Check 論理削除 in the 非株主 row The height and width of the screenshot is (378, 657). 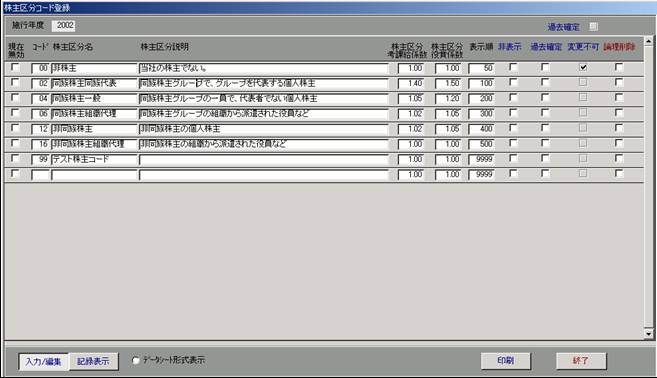pos(618,67)
